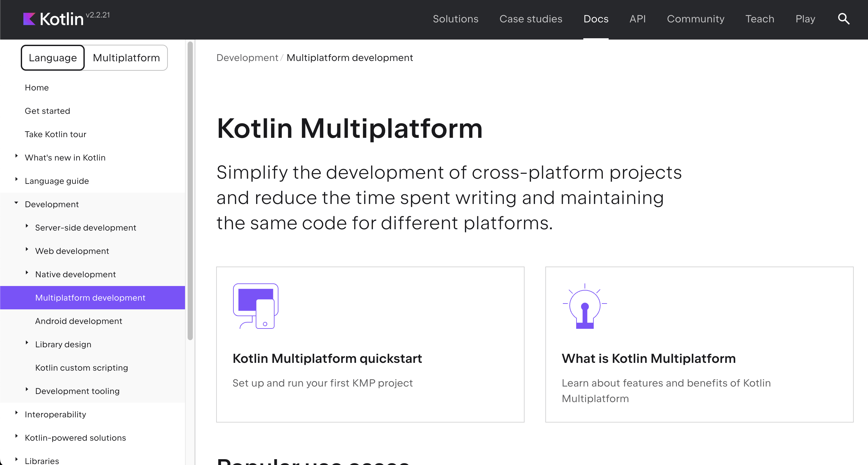Click the Kotlin logo icon
The image size is (868, 465).
[29, 19]
